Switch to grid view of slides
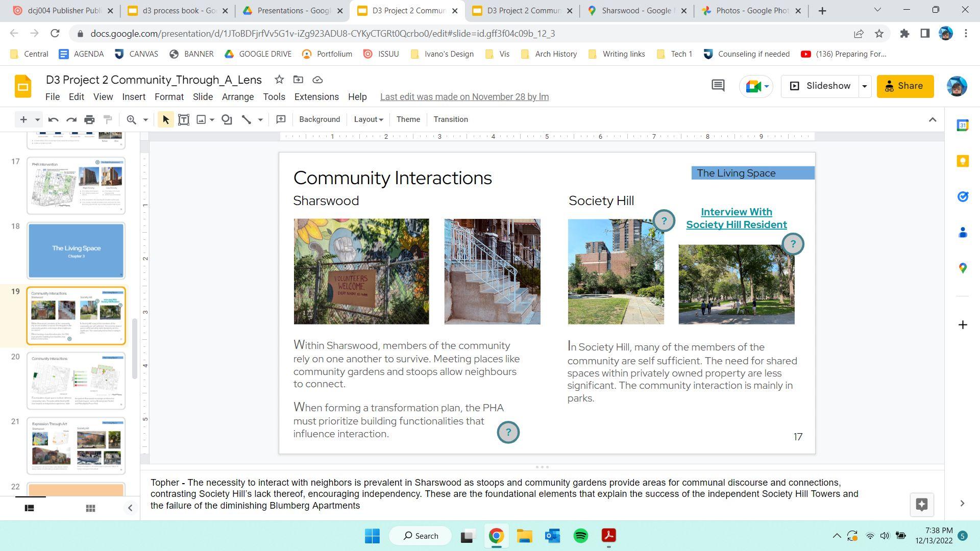This screenshot has height=551, width=980. coord(90,508)
